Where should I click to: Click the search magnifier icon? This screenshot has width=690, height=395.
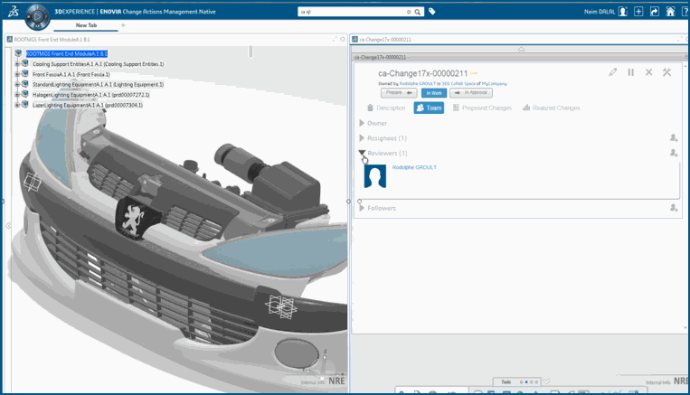(417, 12)
